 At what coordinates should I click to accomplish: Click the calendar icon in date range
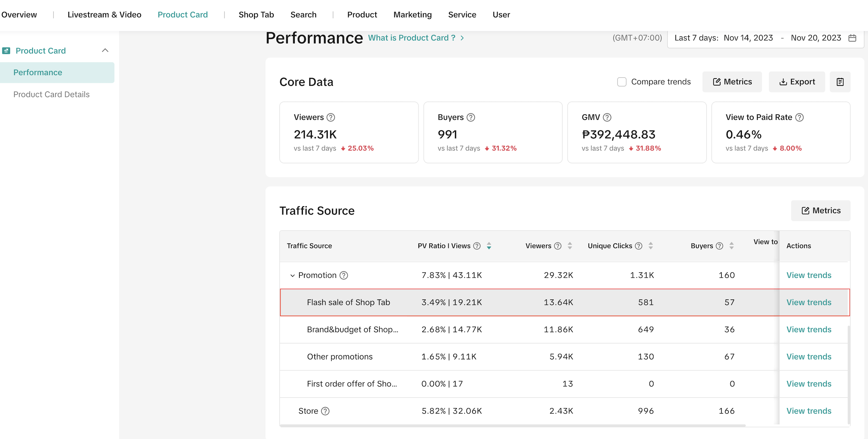852,38
